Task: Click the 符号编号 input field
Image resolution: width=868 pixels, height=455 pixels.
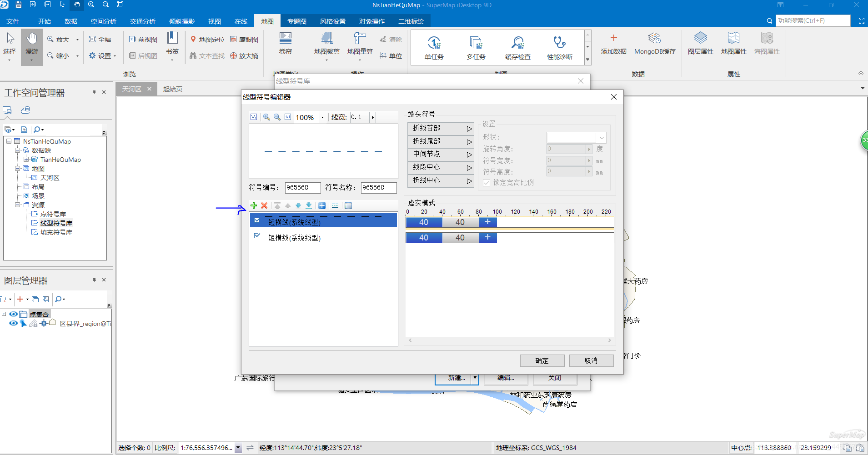Action: (303, 187)
